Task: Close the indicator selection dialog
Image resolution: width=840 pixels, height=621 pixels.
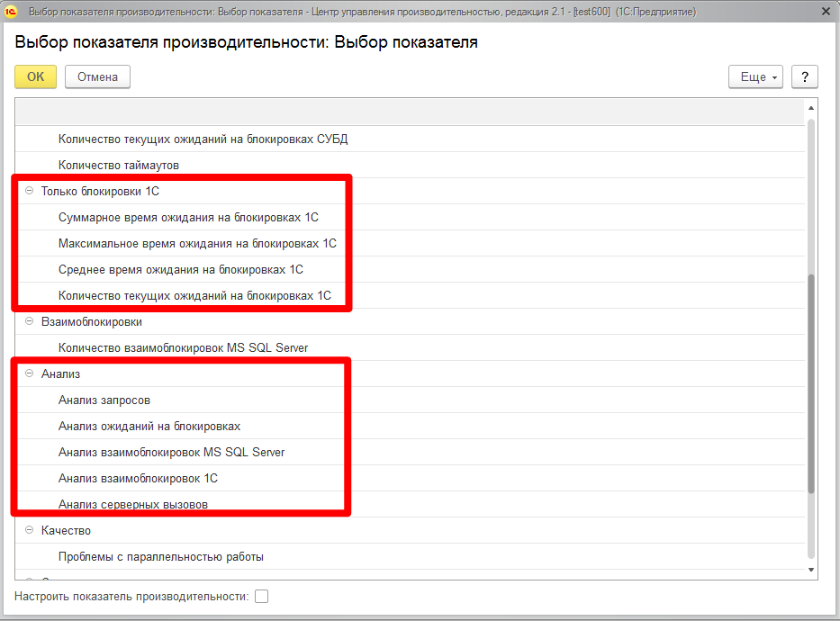Action: [826, 13]
